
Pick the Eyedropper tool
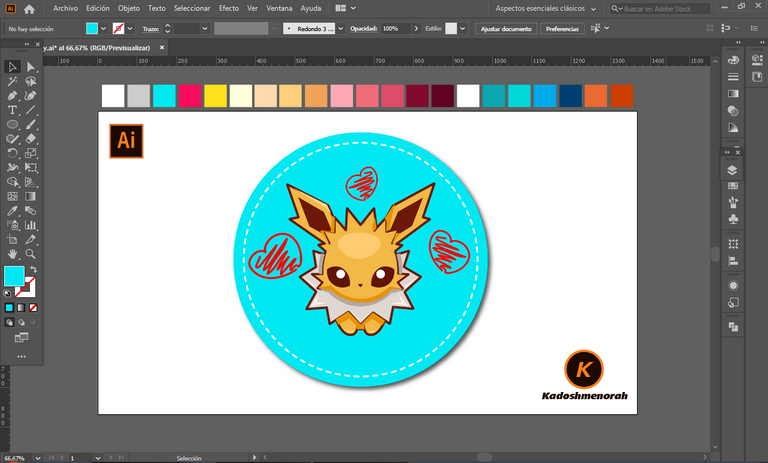click(12, 211)
